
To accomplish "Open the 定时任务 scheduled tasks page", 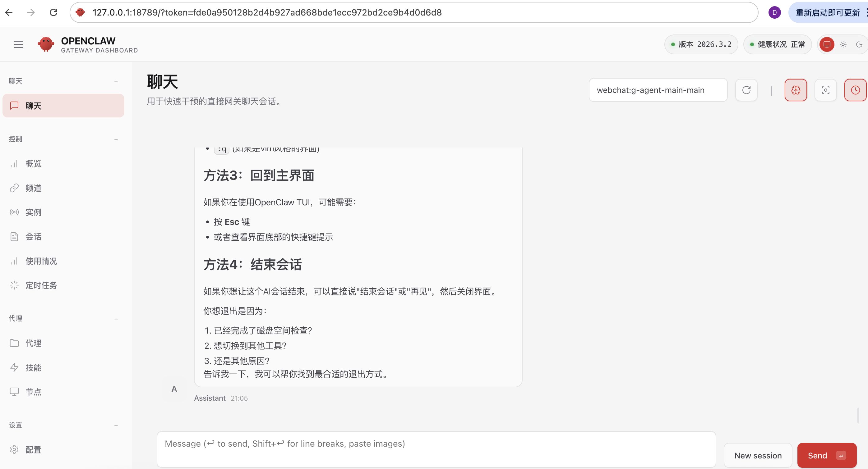I will click(x=63, y=285).
